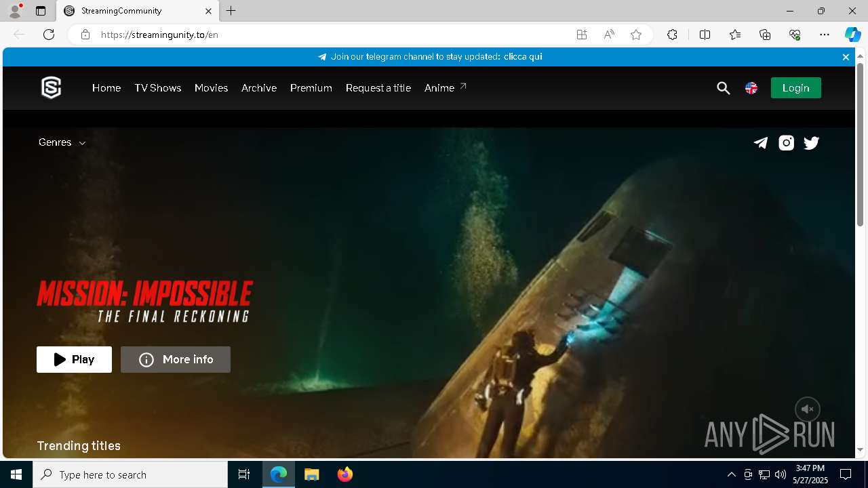Add this page to favorites star
This screenshot has height=488, width=868.
coord(636,35)
